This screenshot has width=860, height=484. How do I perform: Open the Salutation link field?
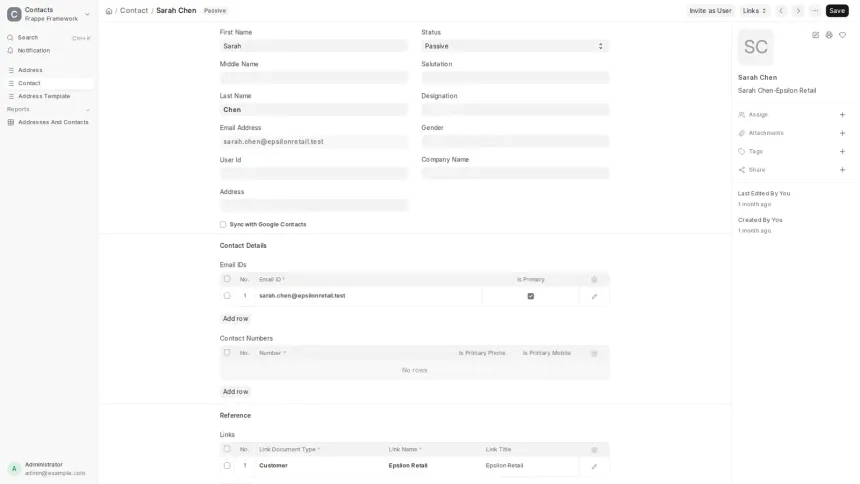point(515,78)
